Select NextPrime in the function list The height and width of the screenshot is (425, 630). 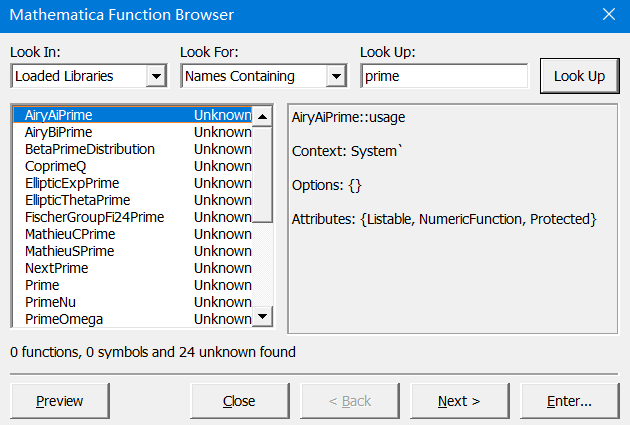point(57,268)
